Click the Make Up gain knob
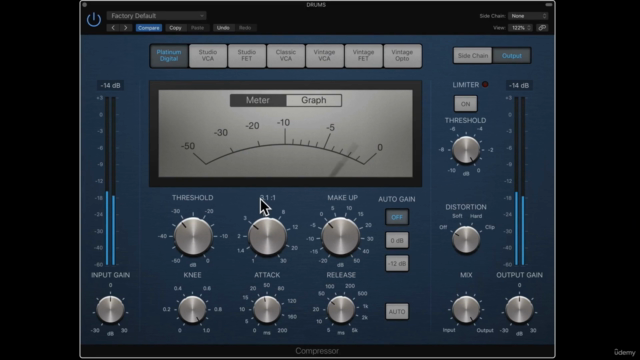The image size is (640, 360). [340, 236]
